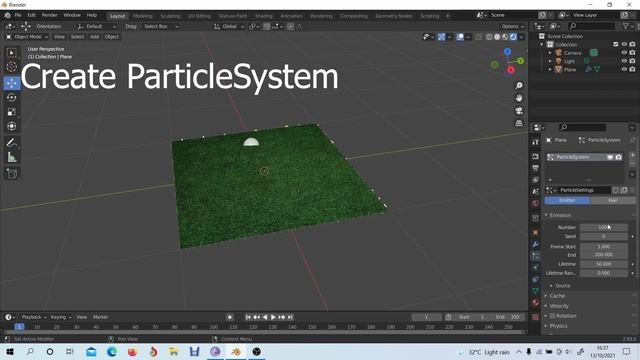
Task: Jump to the timeline start frame
Action: point(248,317)
